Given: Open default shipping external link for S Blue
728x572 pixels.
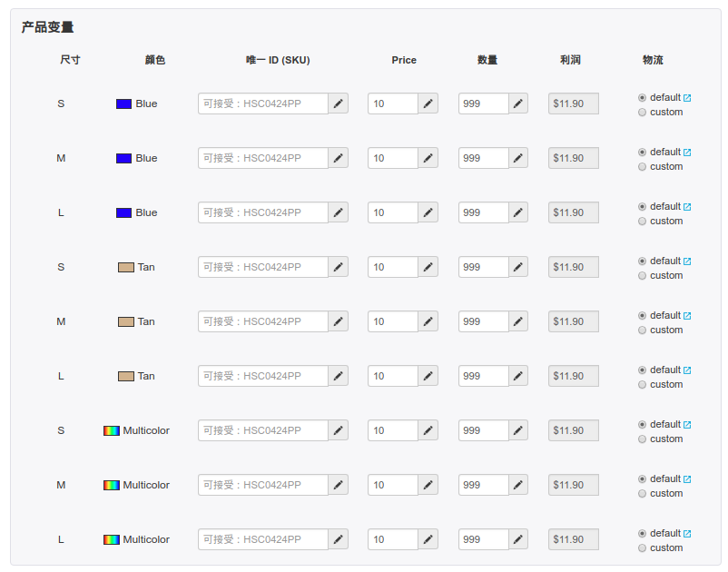Looking at the screenshot, I should click(687, 98).
